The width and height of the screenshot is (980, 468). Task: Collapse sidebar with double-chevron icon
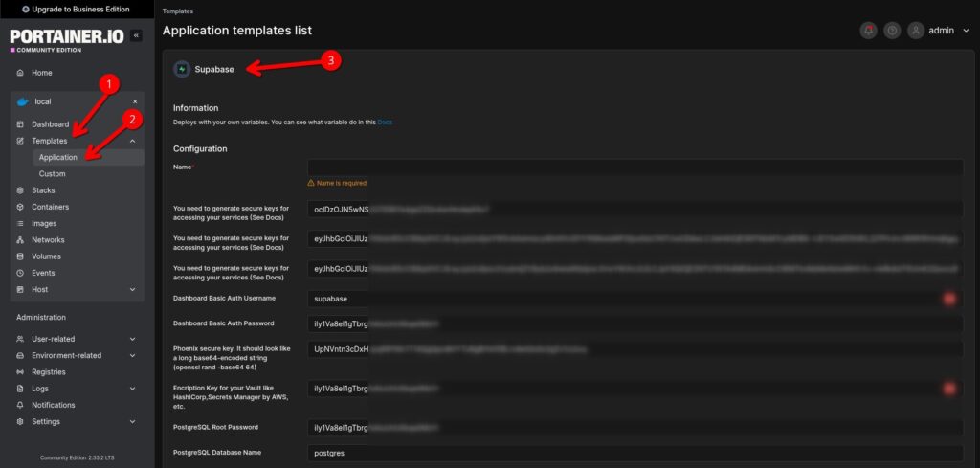click(x=136, y=36)
